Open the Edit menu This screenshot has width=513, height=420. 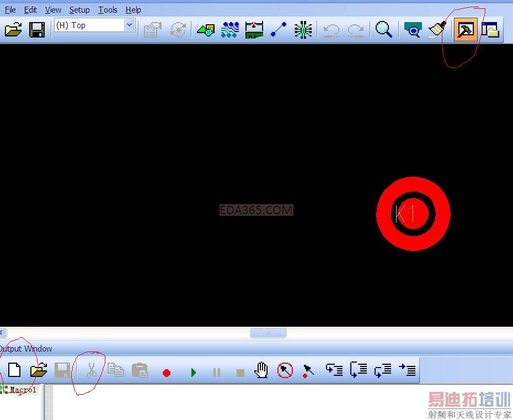(30, 10)
